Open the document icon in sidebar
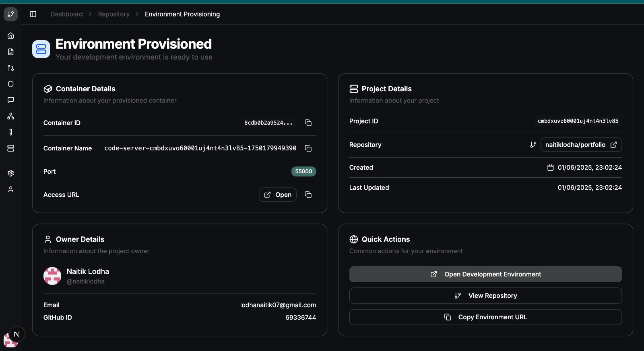Viewport: 644px width, 351px height. (11, 52)
